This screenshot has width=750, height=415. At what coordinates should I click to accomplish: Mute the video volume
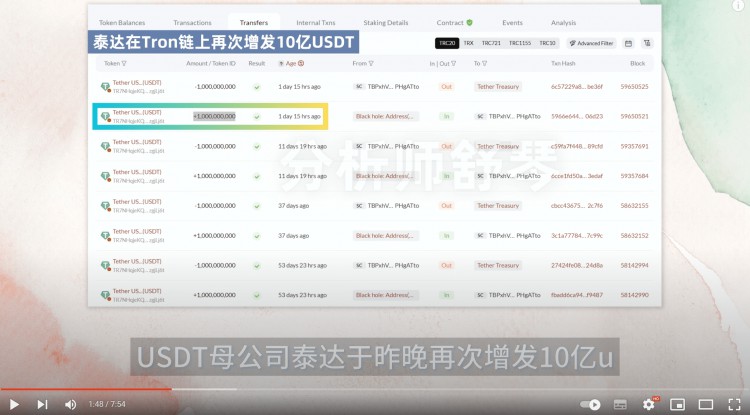pyautogui.click(x=70, y=404)
